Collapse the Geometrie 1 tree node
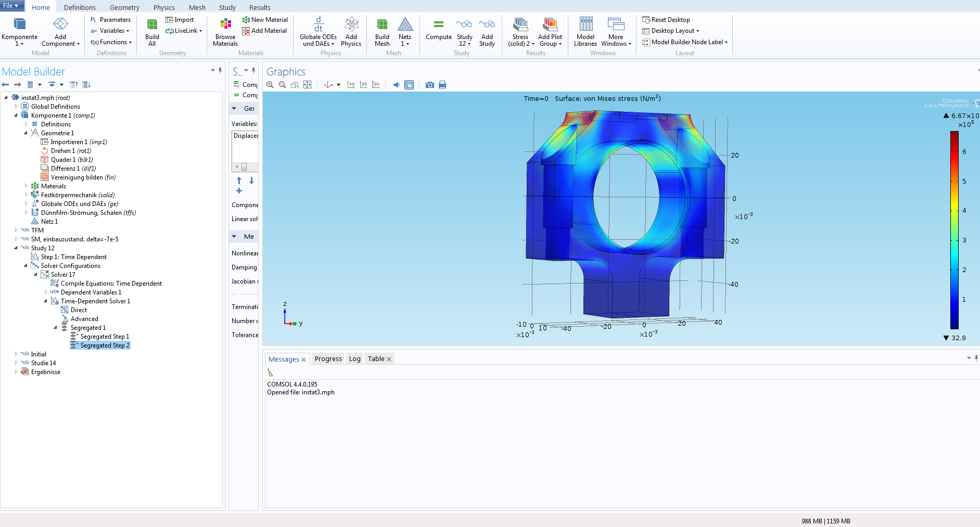The width and height of the screenshot is (980, 527). coord(26,133)
